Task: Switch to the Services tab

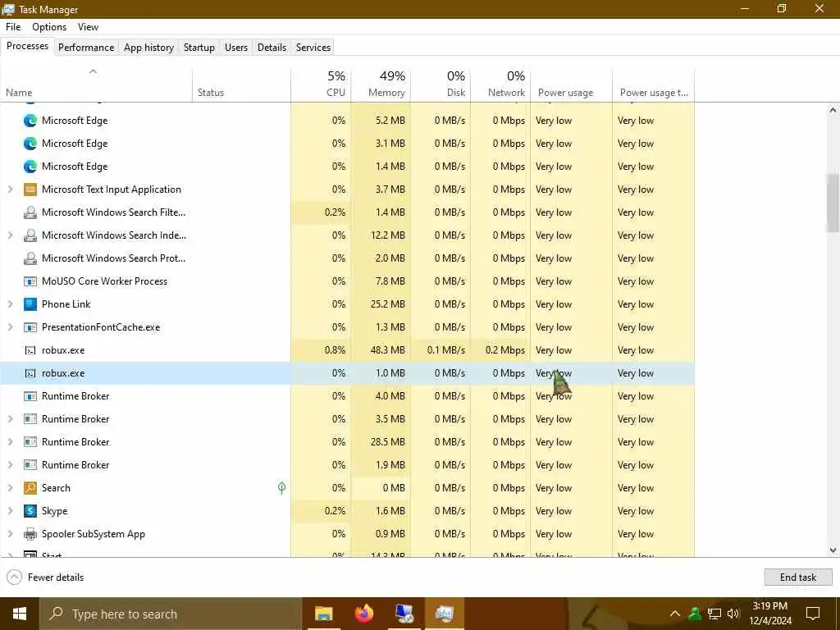Action: pyautogui.click(x=313, y=47)
